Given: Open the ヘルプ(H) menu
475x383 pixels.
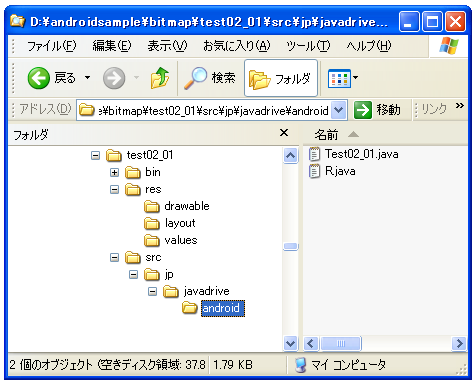Looking at the screenshot, I should point(369,46).
